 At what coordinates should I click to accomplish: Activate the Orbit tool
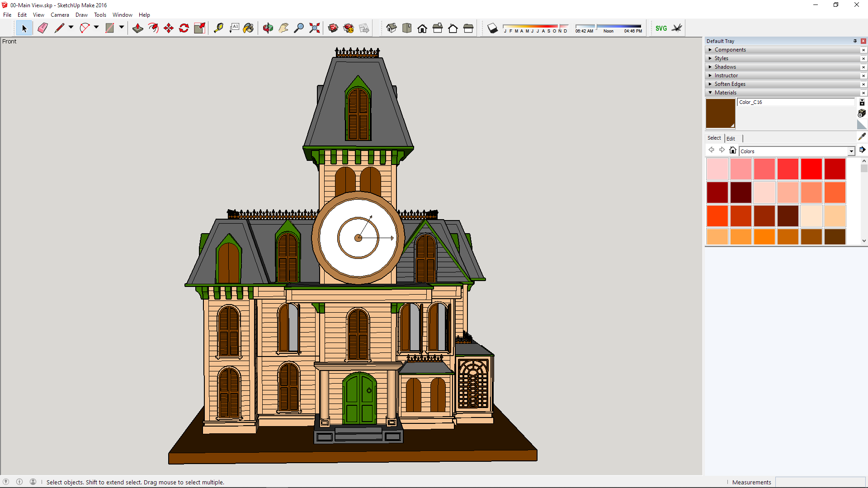pos(268,28)
